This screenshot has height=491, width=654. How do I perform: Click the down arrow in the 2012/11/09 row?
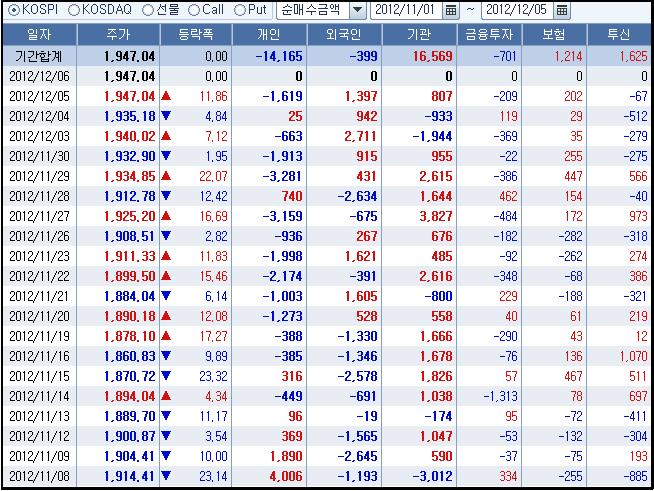pos(166,456)
